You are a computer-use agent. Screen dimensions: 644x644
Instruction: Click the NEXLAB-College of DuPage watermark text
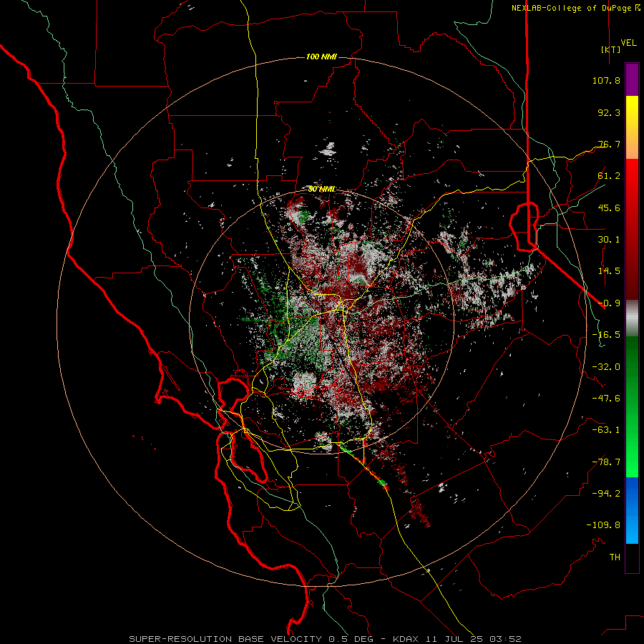(x=575, y=8)
